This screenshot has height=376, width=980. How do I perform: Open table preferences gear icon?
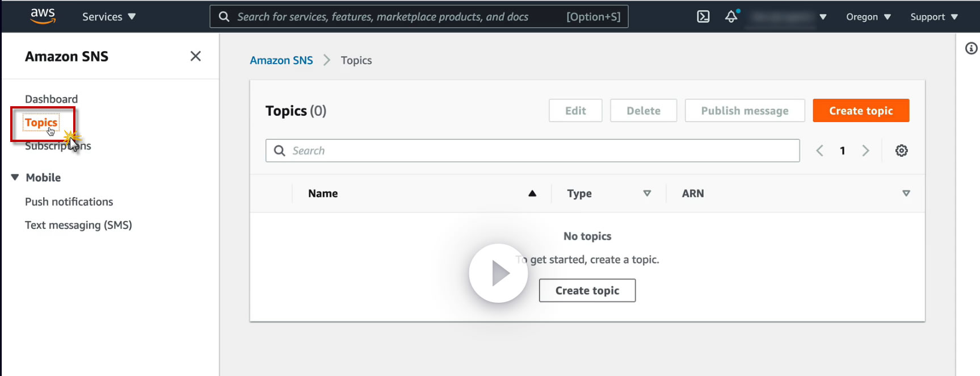click(x=901, y=151)
